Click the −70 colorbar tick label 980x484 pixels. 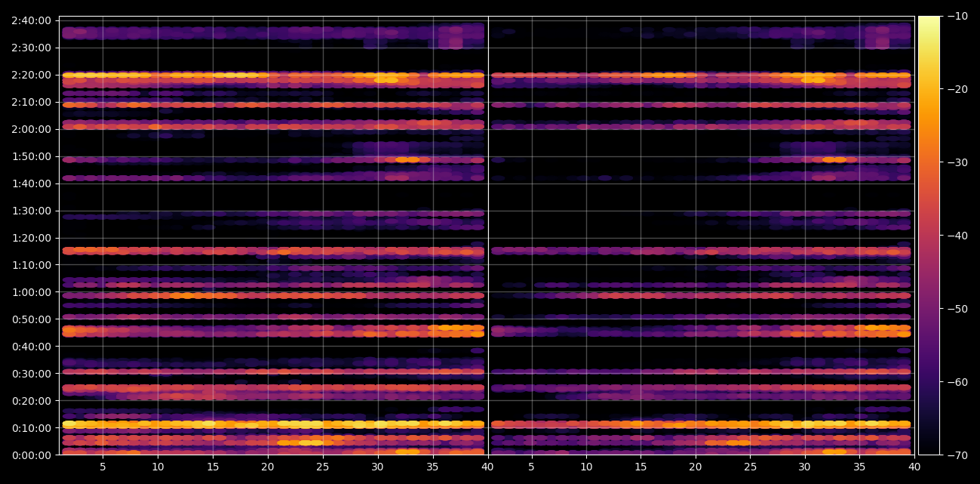[956, 455]
